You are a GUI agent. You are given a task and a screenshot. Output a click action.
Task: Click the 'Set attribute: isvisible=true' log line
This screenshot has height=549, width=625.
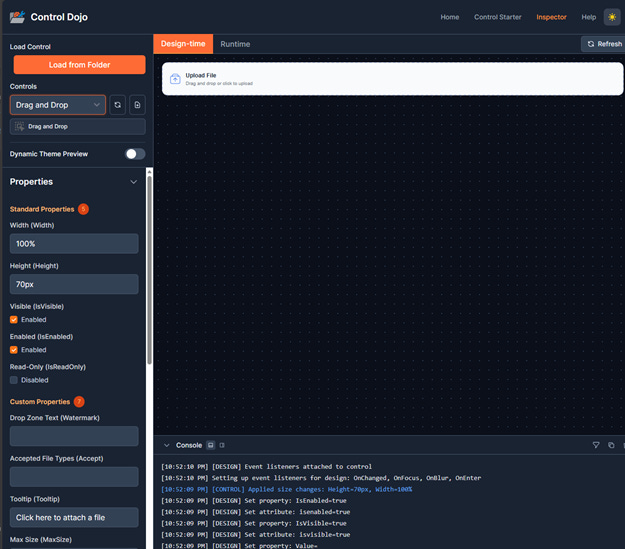point(256,535)
